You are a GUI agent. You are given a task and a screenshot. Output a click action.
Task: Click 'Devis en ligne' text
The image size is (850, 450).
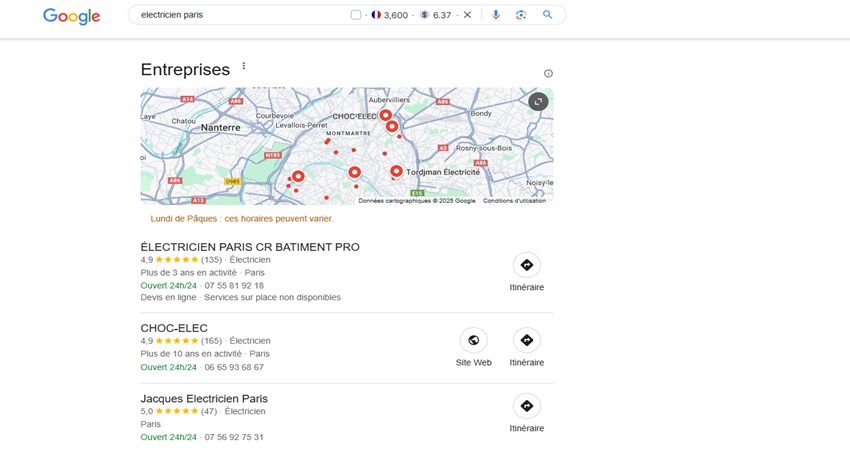point(169,297)
